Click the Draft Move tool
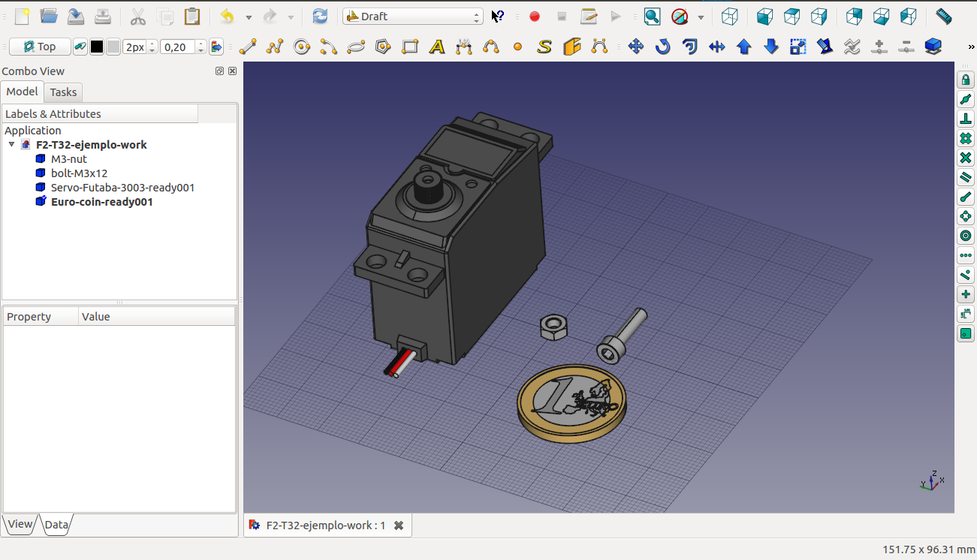The height and width of the screenshot is (560, 977). coord(635,47)
